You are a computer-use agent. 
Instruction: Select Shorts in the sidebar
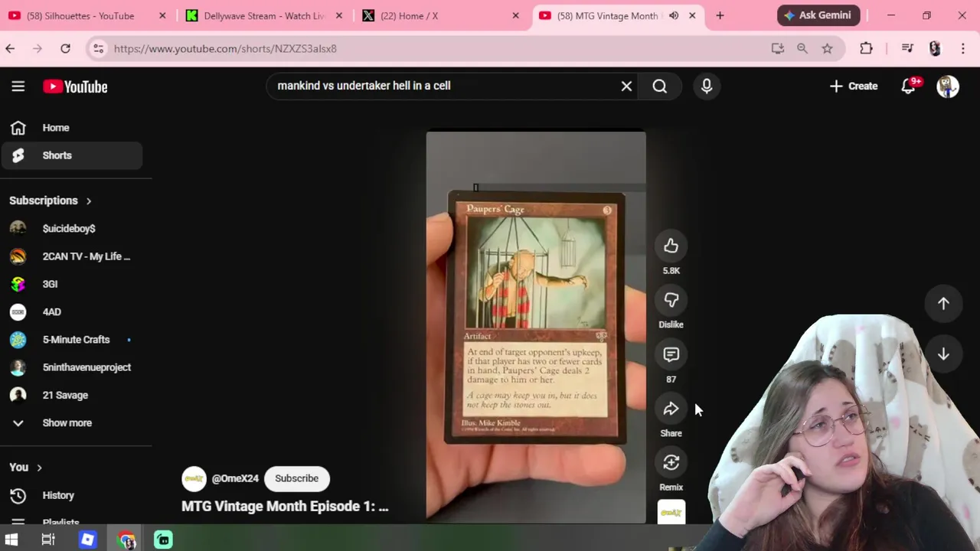[72, 155]
